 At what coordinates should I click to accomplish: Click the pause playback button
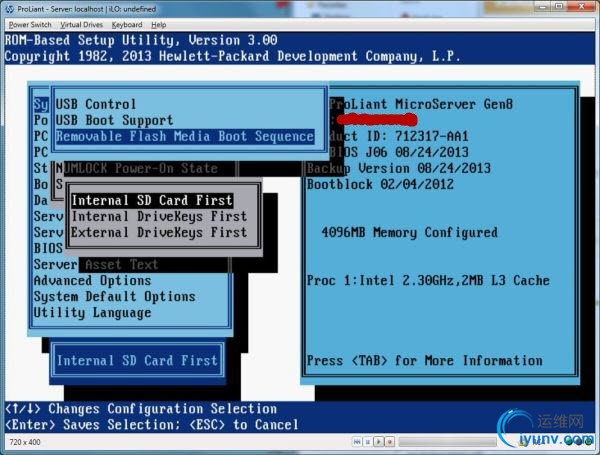pos(368,442)
